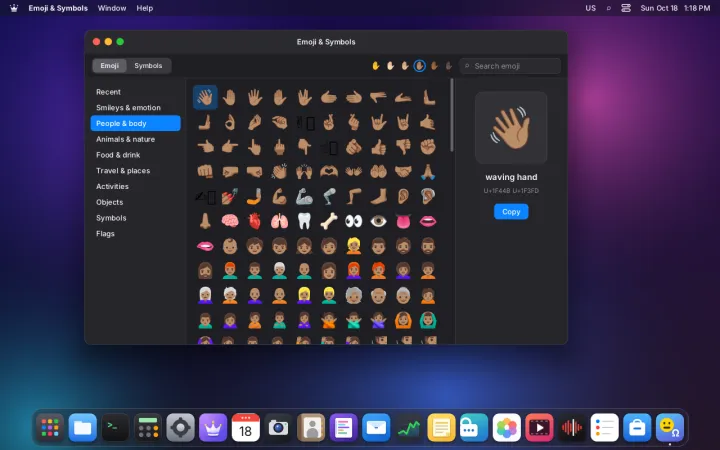720x450 pixels.
Task: Open the Food & drink category
Action: click(x=135, y=155)
